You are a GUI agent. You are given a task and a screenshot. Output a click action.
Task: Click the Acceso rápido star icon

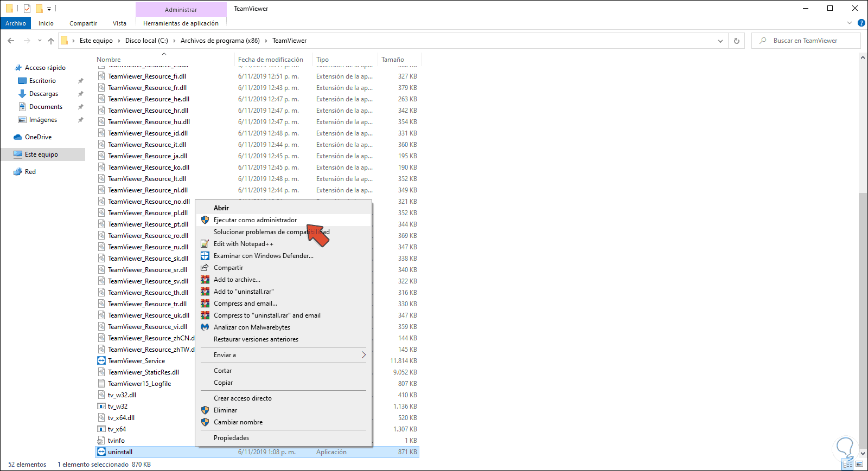point(18,68)
